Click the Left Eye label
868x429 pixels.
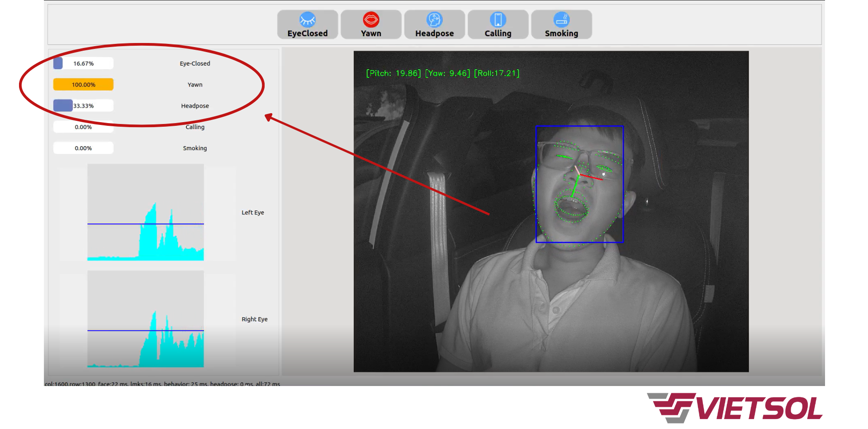252,213
